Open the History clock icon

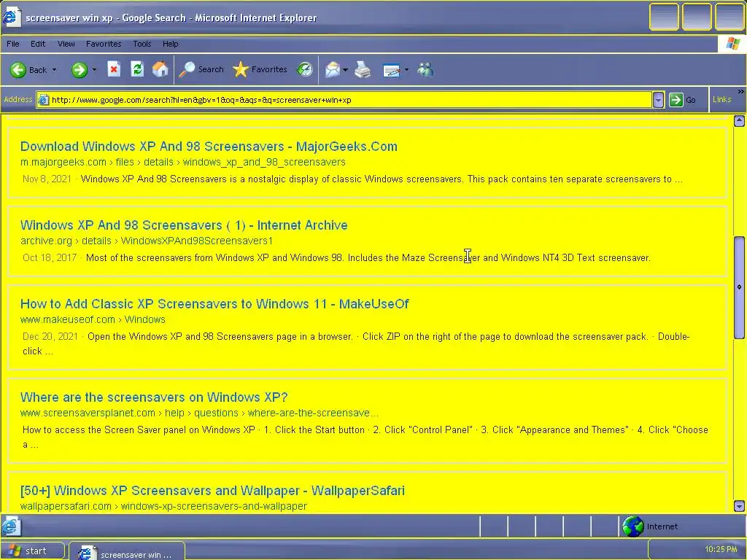(304, 69)
